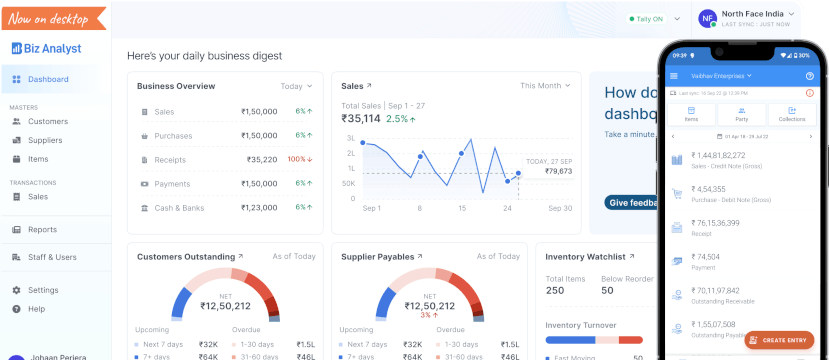Click the Sales - Credit Note chart icon on phone

[x=677, y=160]
